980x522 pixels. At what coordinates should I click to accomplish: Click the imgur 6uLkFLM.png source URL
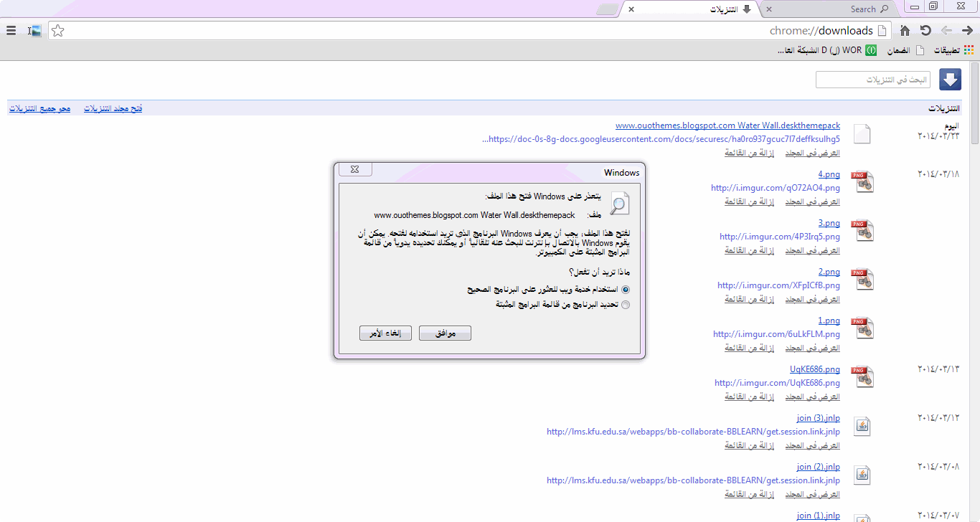pos(776,334)
